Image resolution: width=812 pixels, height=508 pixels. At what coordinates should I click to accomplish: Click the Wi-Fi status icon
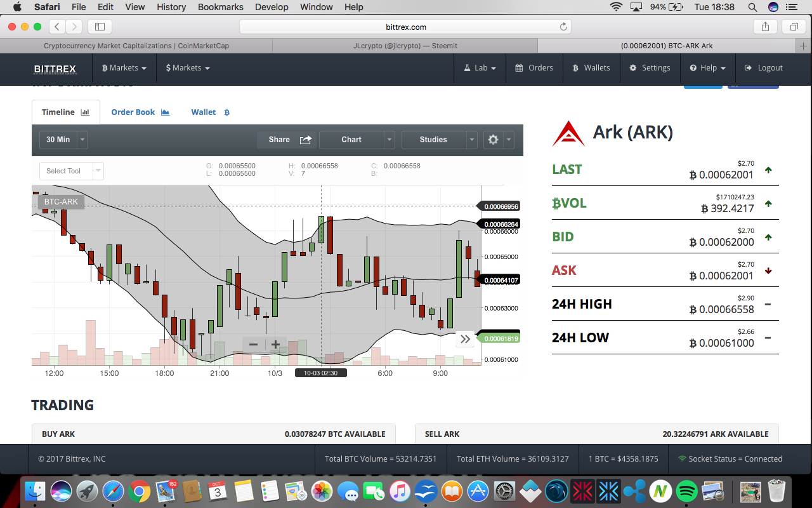(x=616, y=7)
